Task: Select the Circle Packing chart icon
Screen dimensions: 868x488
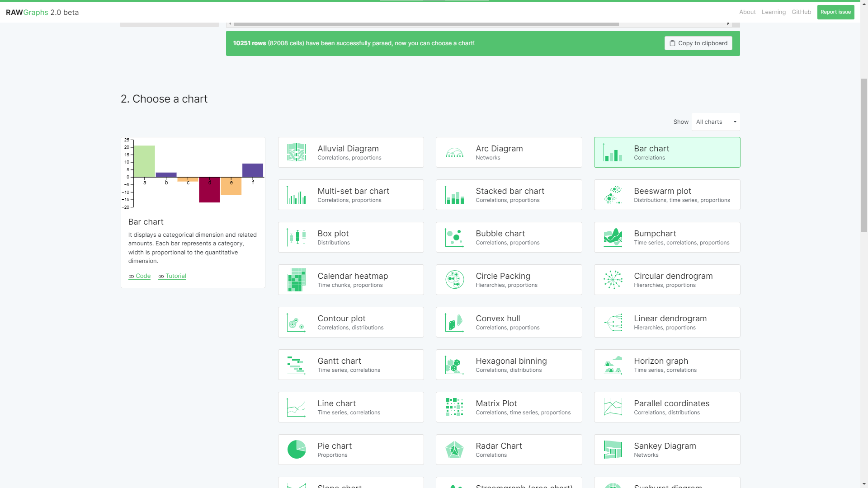Action: click(454, 279)
